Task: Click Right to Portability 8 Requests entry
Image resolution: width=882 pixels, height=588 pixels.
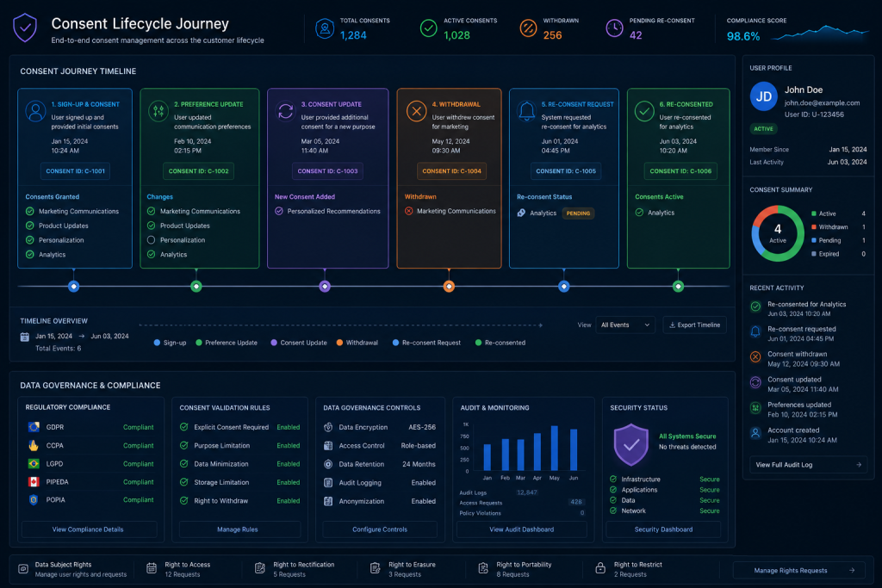Action: tap(515, 569)
